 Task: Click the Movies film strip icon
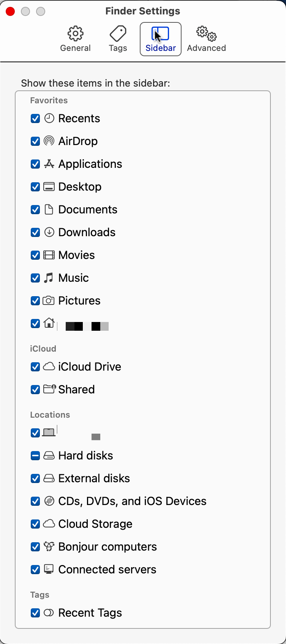pyautogui.click(x=49, y=255)
